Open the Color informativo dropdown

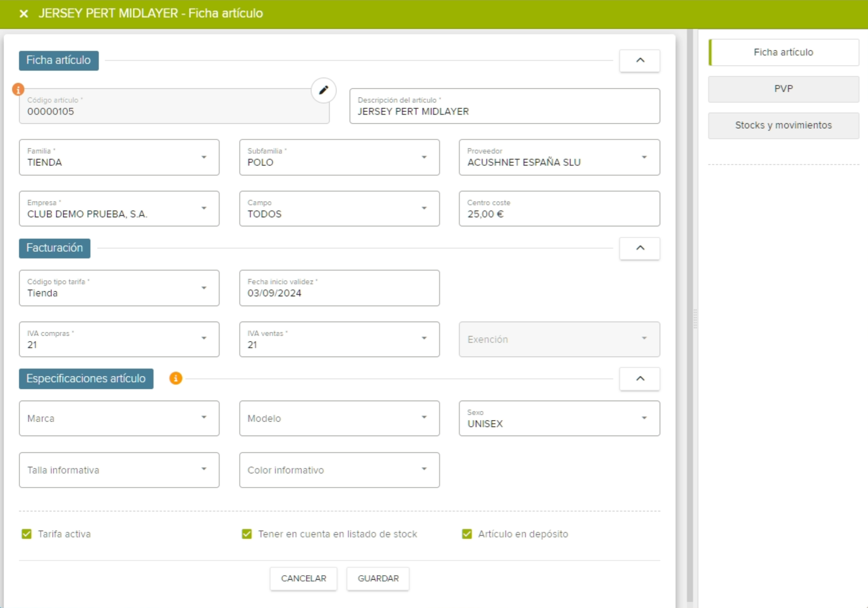point(339,470)
